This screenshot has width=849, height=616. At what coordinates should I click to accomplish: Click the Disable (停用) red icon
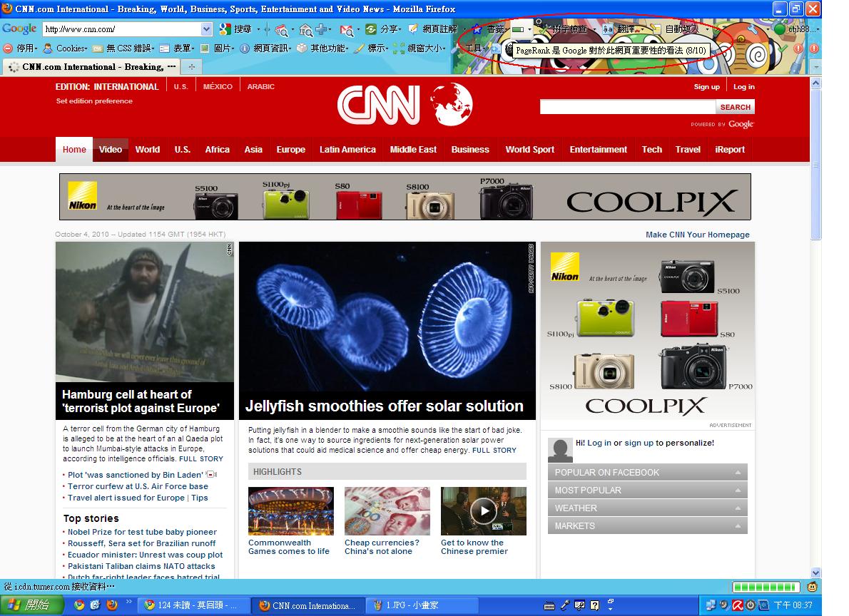click(8, 48)
